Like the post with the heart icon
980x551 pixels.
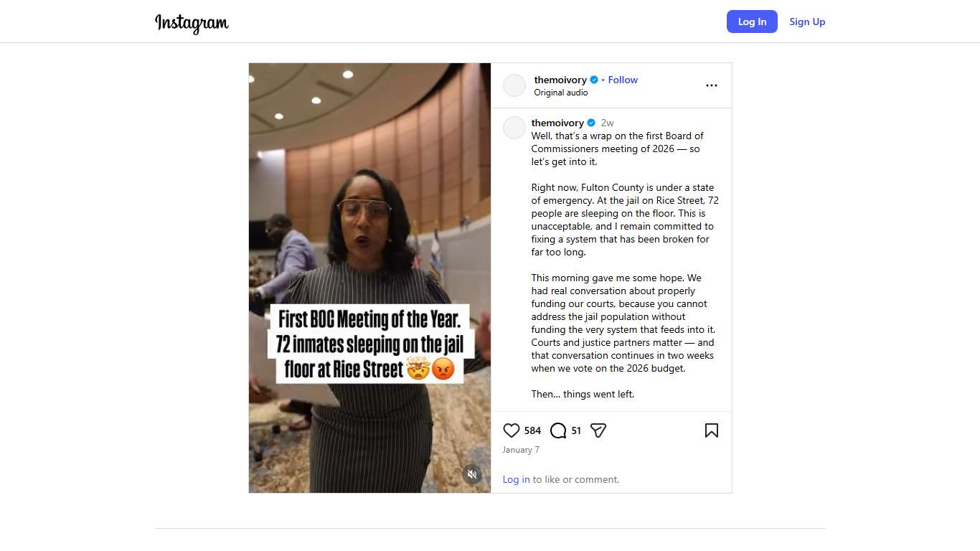[x=511, y=430]
